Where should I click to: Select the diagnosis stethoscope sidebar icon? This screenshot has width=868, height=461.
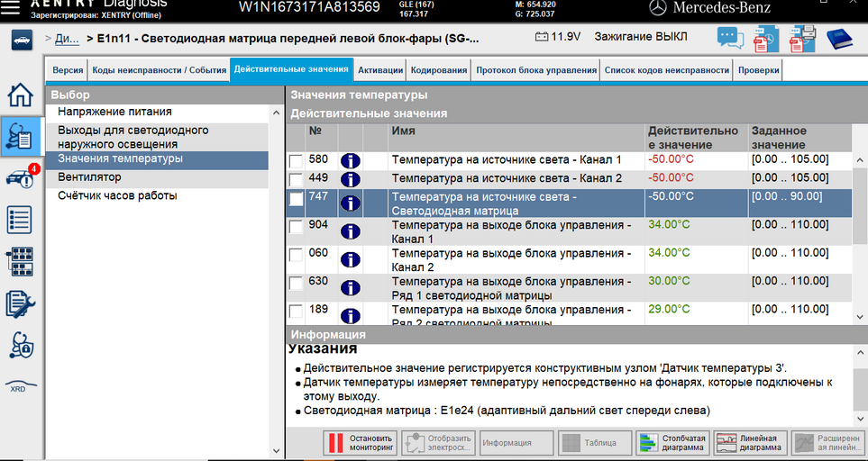coord(21,137)
